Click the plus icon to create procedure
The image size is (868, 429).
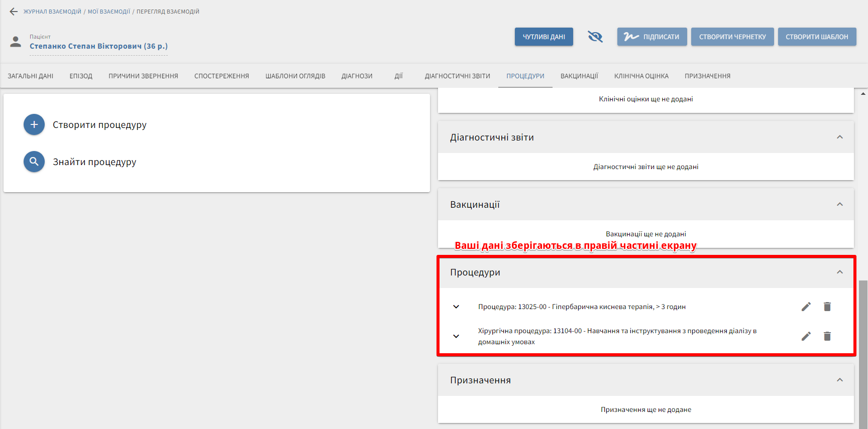[x=34, y=125]
